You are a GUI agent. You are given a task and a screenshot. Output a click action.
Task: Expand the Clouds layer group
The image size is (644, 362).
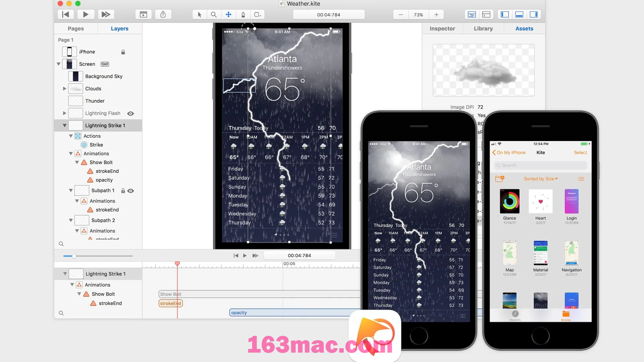(x=64, y=88)
